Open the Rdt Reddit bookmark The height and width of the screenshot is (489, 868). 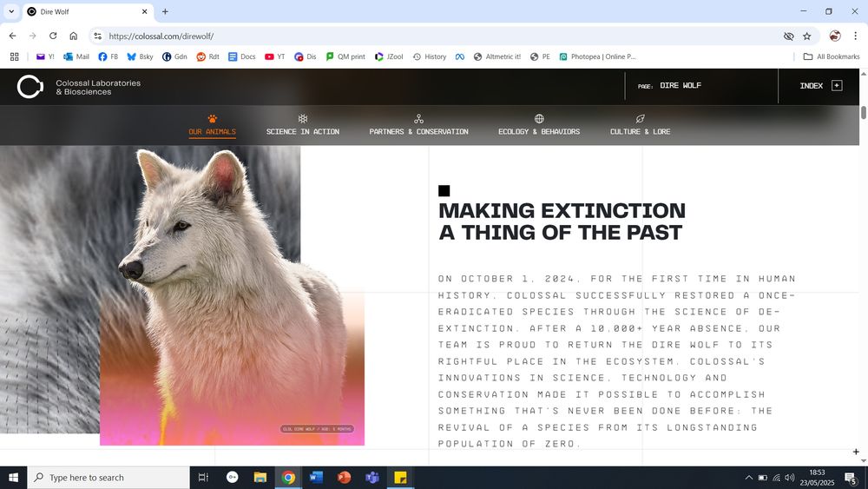(x=208, y=56)
